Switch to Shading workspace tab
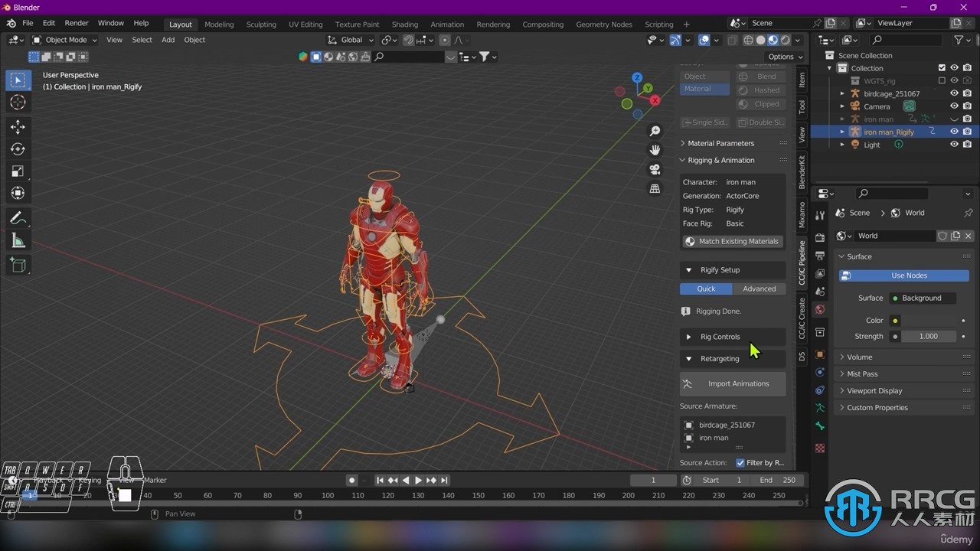The height and width of the screenshot is (551, 980). [x=405, y=24]
